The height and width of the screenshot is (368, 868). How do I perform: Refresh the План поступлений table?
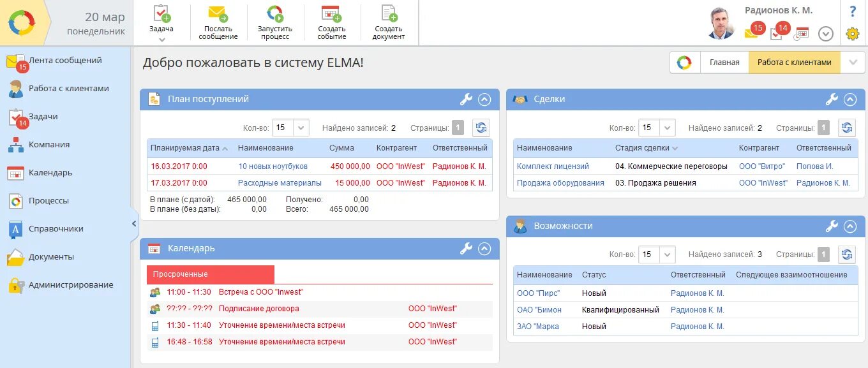click(x=481, y=128)
